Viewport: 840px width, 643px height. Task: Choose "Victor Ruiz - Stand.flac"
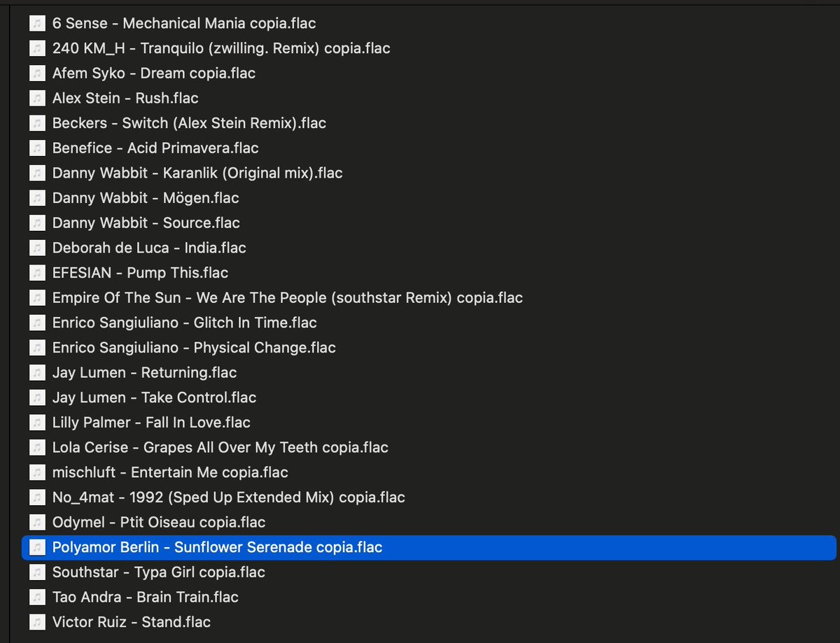132,622
